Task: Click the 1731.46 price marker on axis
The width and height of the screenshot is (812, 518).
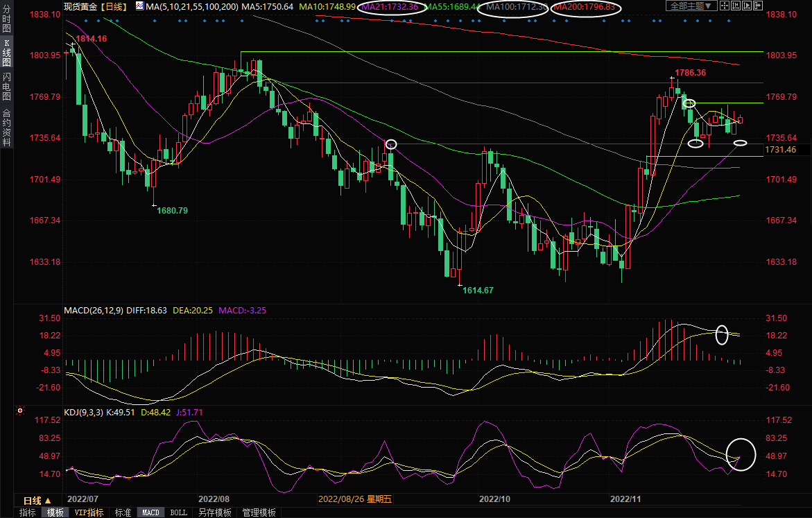Action: coord(781,150)
